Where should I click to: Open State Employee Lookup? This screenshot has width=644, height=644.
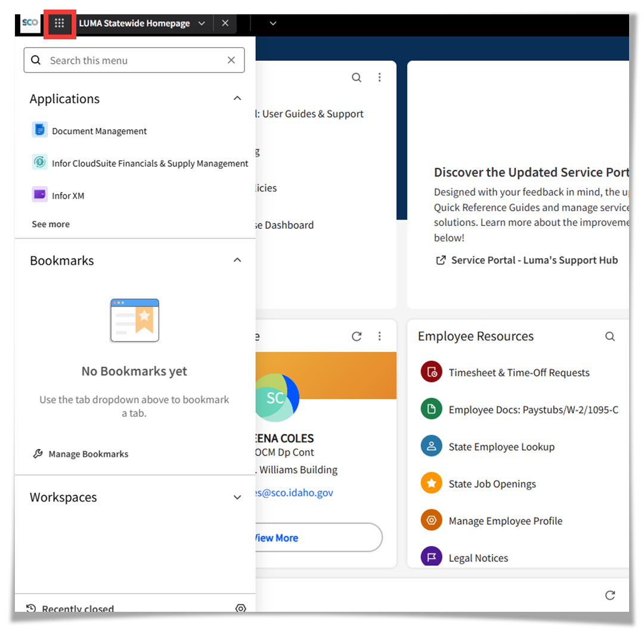click(501, 447)
